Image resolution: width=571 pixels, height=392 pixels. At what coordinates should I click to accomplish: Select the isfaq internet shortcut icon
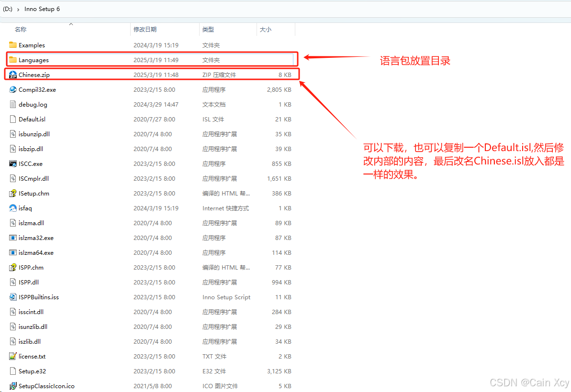pyautogui.click(x=13, y=208)
